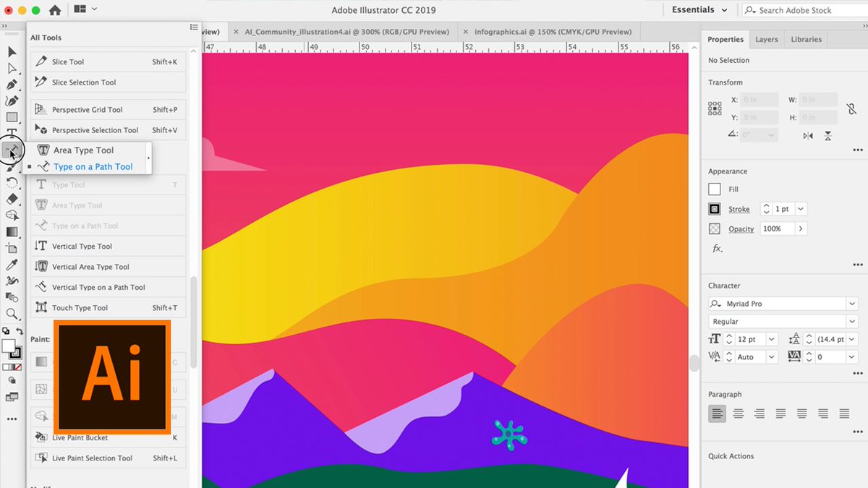Select the Eraser tool
This screenshot has height=488, width=868.
[12, 199]
